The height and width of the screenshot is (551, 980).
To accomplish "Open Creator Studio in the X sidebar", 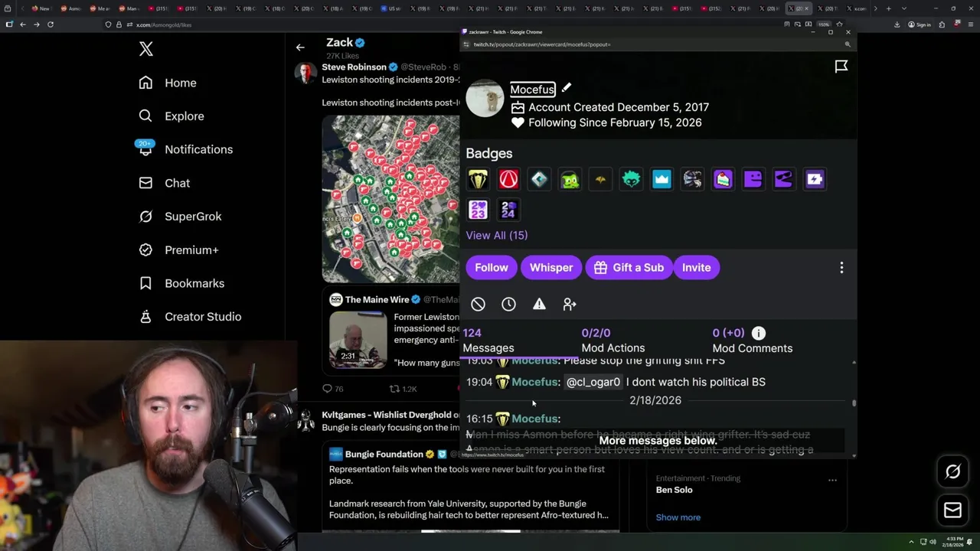I will click(x=190, y=317).
